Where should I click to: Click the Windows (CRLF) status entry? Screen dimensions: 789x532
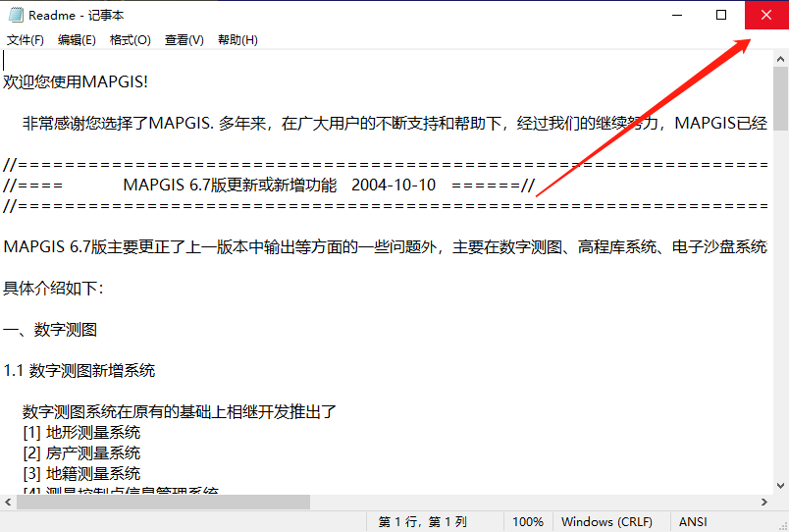pyautogui.click(x=606, y=522)
